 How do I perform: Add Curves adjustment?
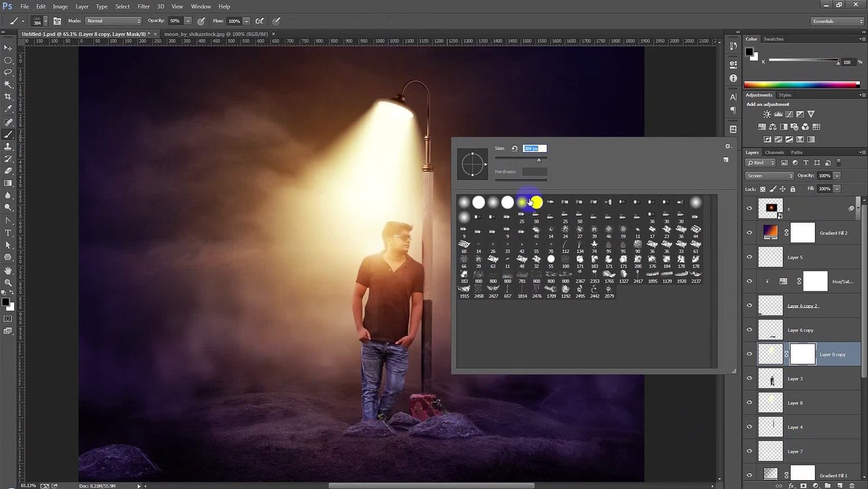point(789,114)
